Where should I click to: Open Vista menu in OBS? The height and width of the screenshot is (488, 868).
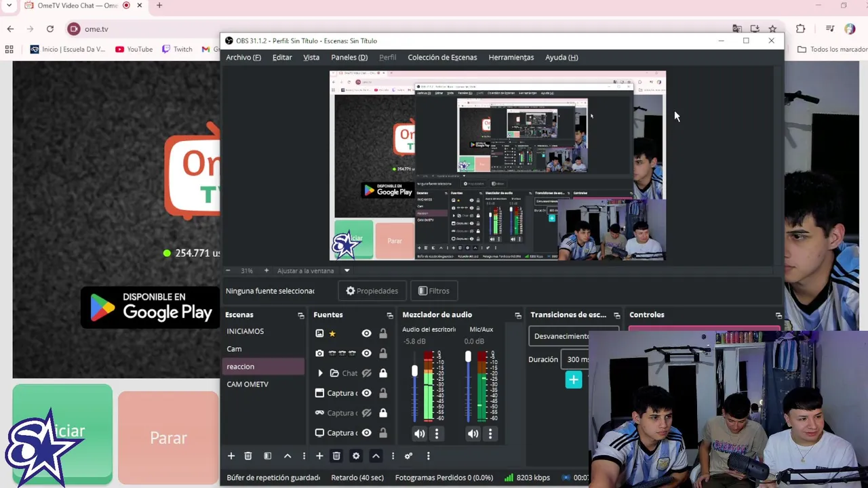tap(311, 58)
